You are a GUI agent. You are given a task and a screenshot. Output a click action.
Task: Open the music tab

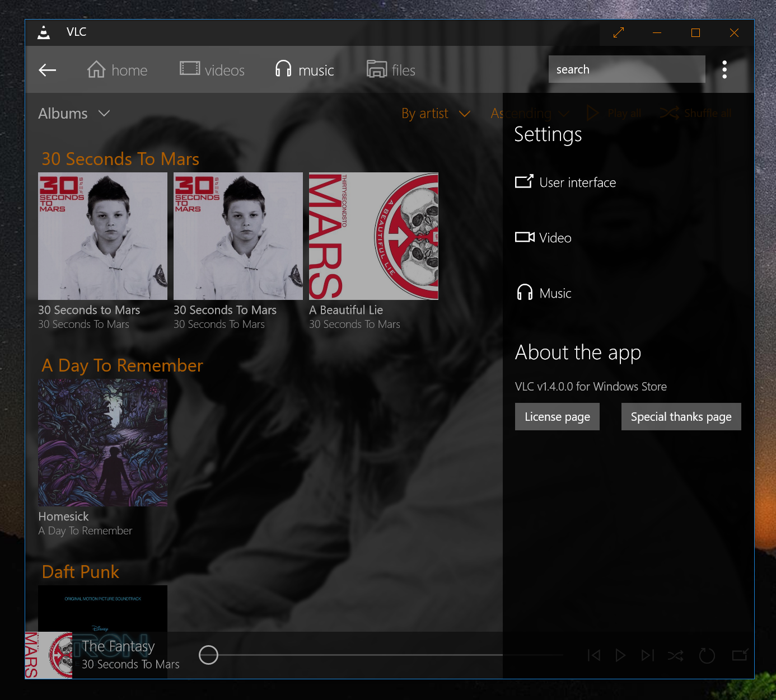(305, 70)
